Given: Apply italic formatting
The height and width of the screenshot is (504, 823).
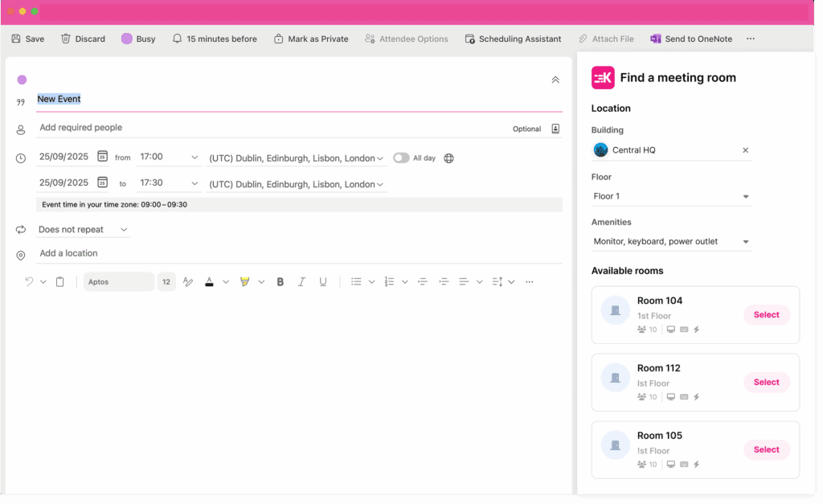Looking at the screenshot, I should pyautogui.click(x=301, y=281).
